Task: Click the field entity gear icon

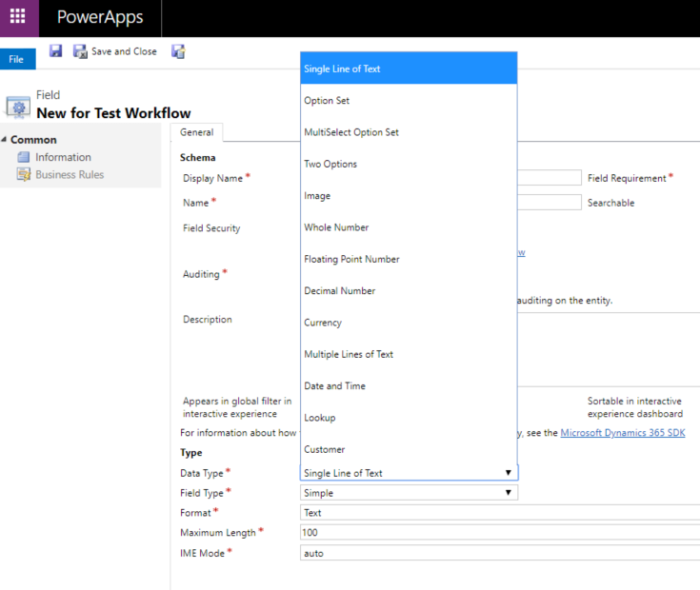Action: 18,107
